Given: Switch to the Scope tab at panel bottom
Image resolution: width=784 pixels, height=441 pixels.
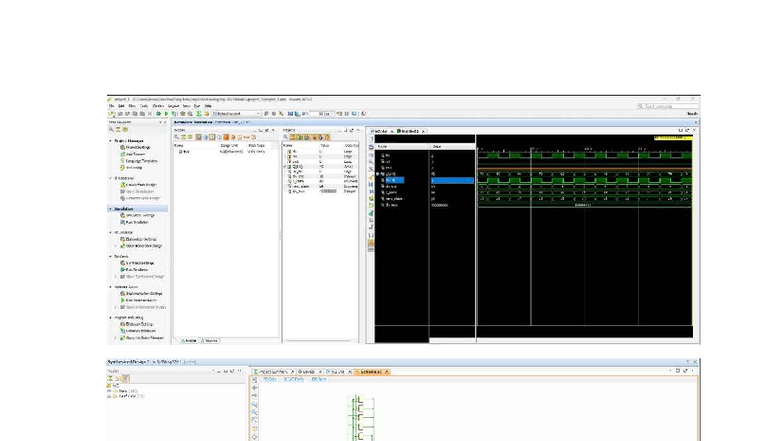Looking at the screenshot, I should 188,340.
